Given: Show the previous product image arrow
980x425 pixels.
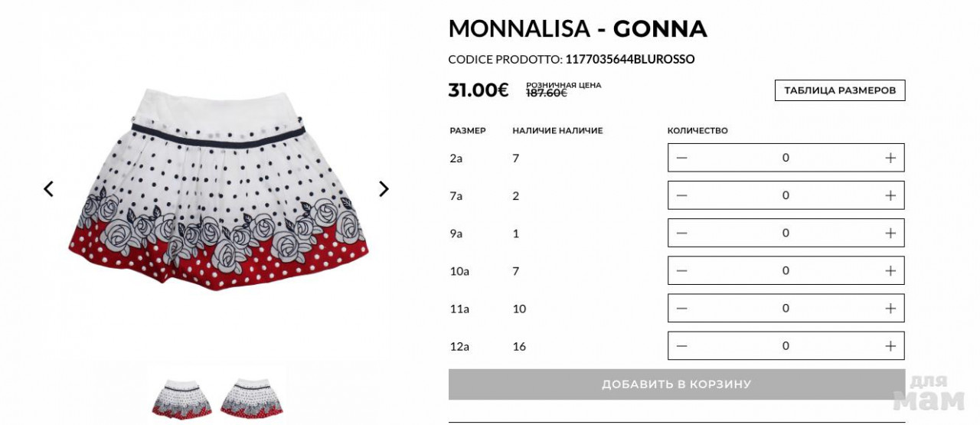Looking at the screenshot, I should pos(48,188).
